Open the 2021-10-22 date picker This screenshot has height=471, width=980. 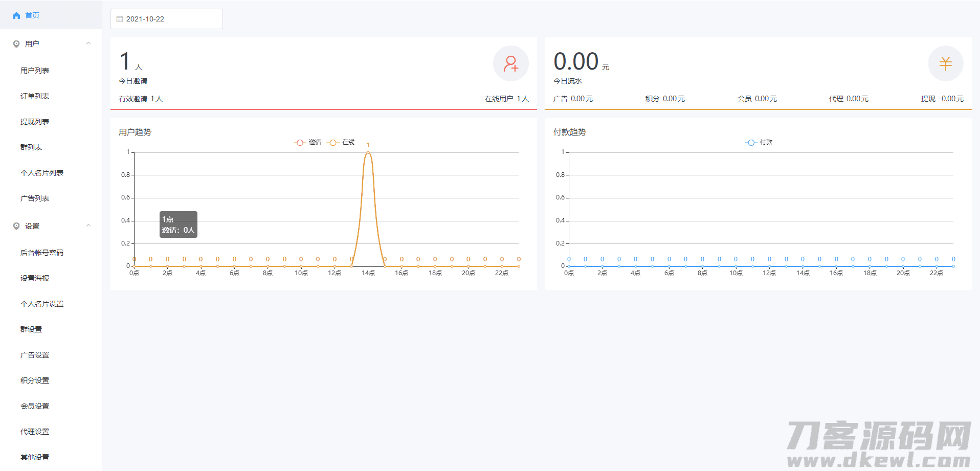tap(167, 19)
